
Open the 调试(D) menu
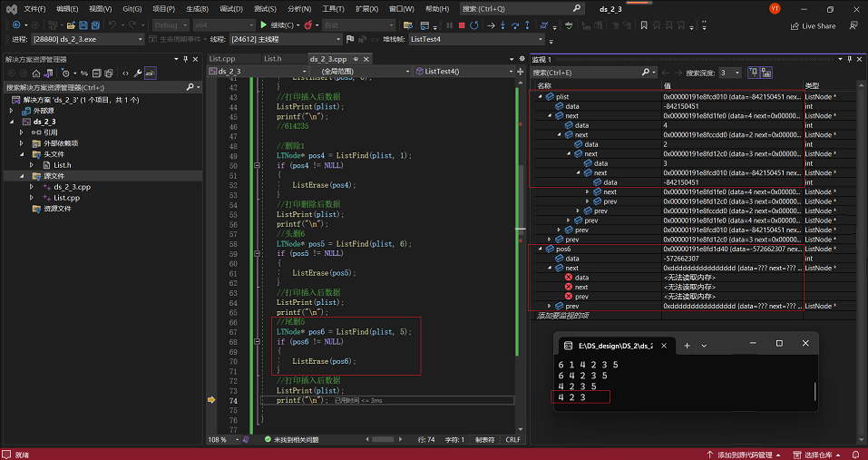tap(231, 8)
